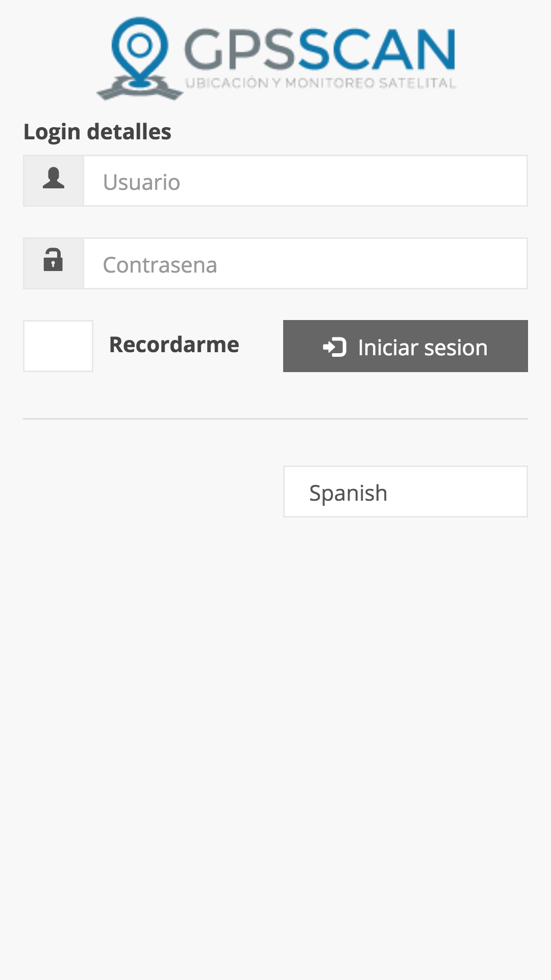Click the padlock icon beside Contrasena
Viewport: 551px width, 980px height.
tap(53, 260)
